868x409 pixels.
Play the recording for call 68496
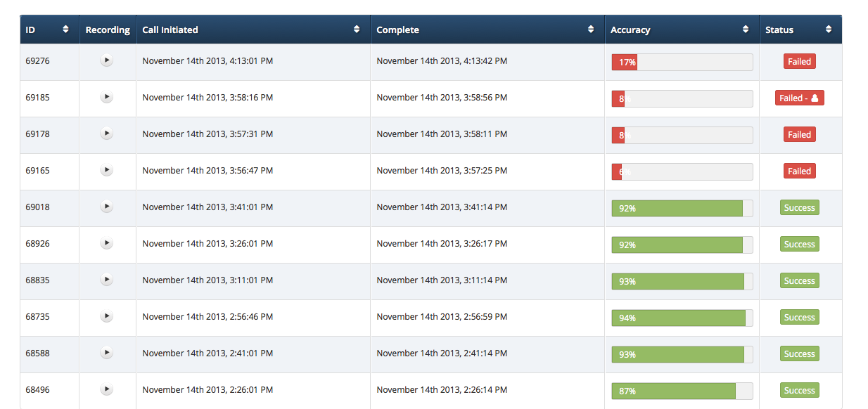[106, 389]
